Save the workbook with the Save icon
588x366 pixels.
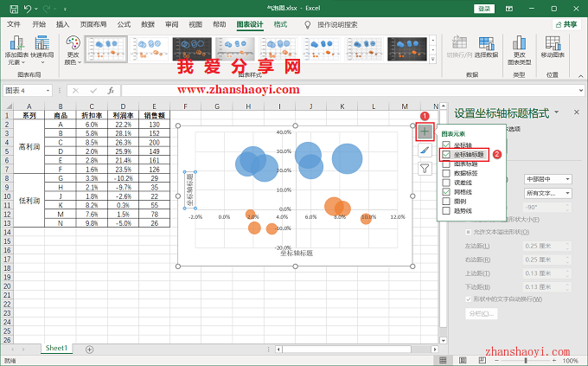point(14,9)
